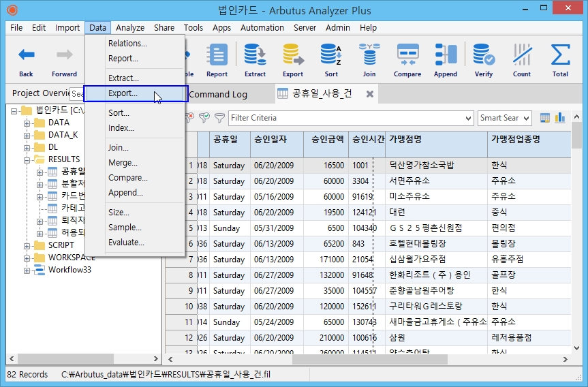The width and height of the screenshot is (588, 387).
Task: Click the apply filter funnel with checkmark
Action: coord(204,118)
